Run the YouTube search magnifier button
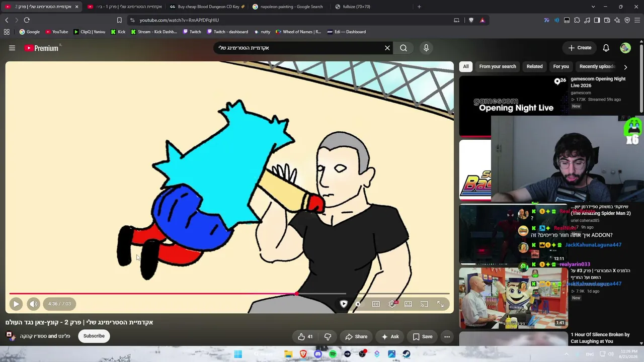Screen dimensions: 644x362 pyautogui.click(x=404, y=48)
